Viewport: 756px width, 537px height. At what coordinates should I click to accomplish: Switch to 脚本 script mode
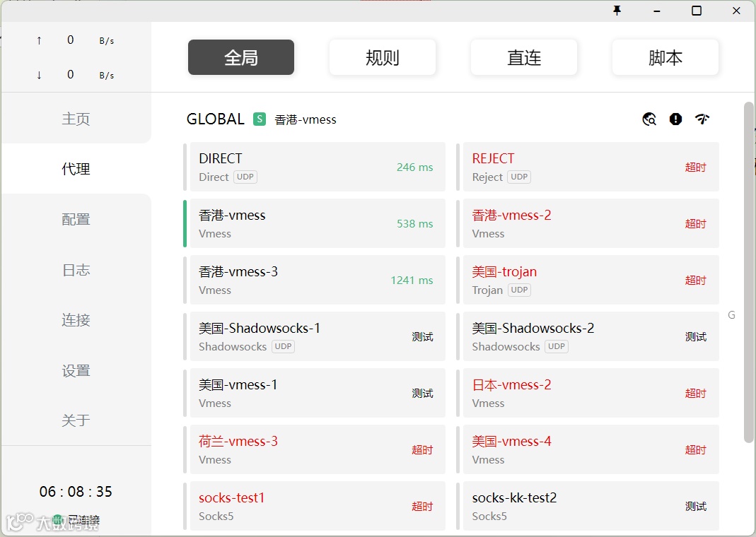tap(665, 57)
